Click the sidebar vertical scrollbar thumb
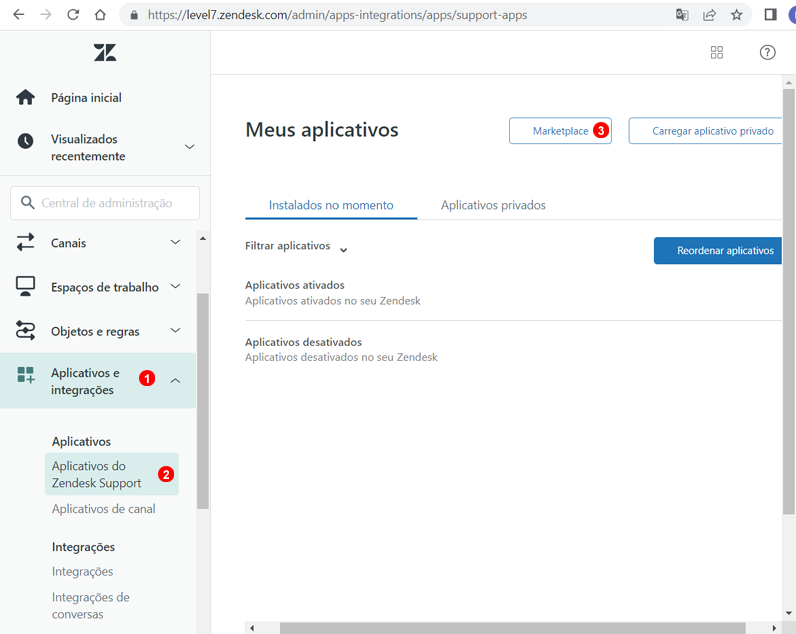Viewport: 796px width, 634px height. click(203, 401)
